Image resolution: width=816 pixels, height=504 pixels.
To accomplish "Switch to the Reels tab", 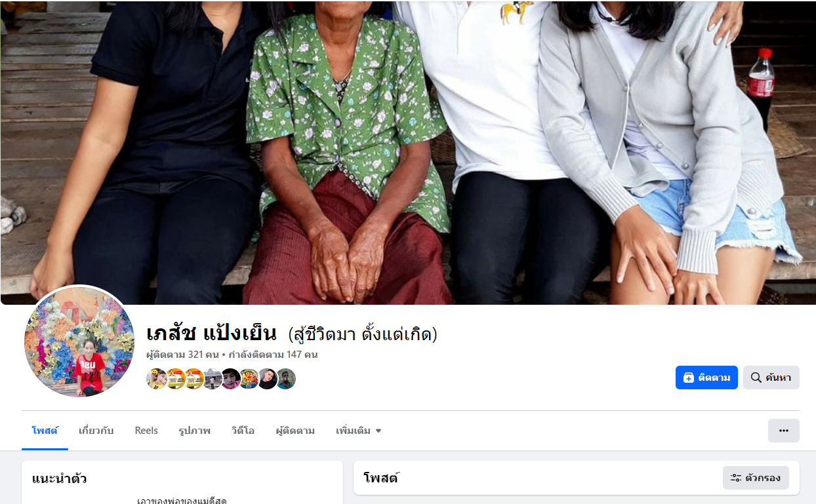I will coord(146,431).
